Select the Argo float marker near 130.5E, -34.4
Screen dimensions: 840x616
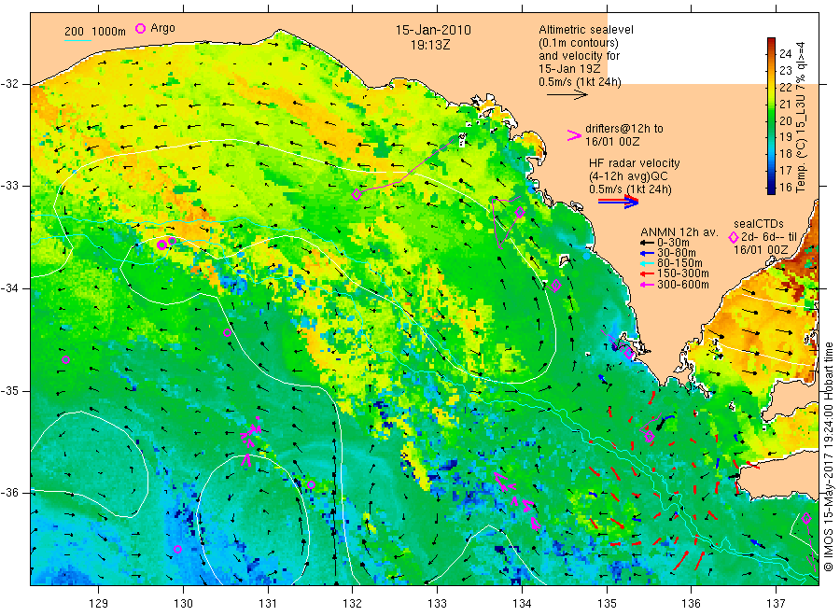227,332
